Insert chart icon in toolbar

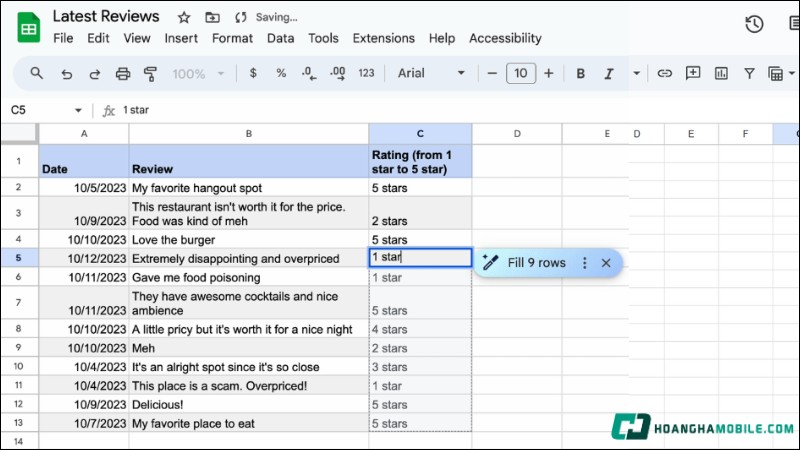point(721,74)
